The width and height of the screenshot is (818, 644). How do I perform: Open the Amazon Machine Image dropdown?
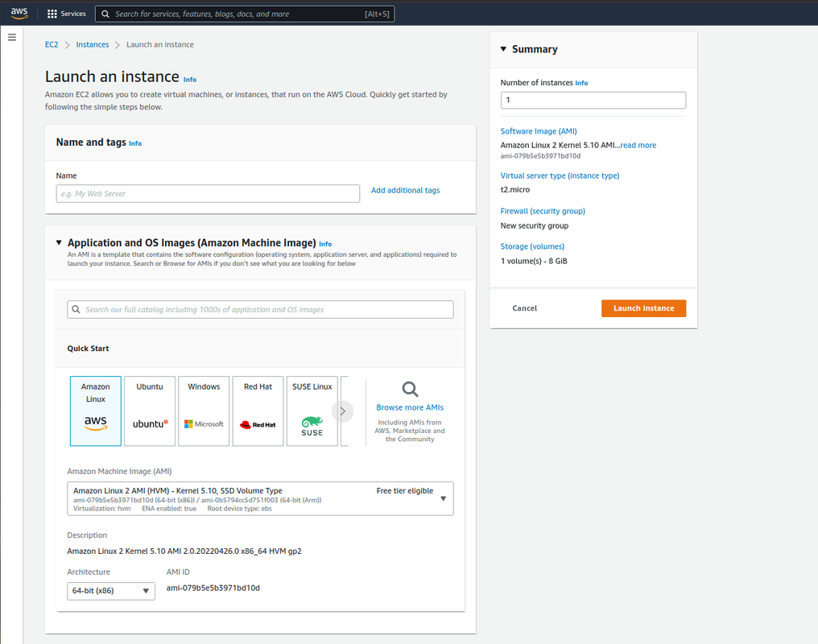click(260, 498)
